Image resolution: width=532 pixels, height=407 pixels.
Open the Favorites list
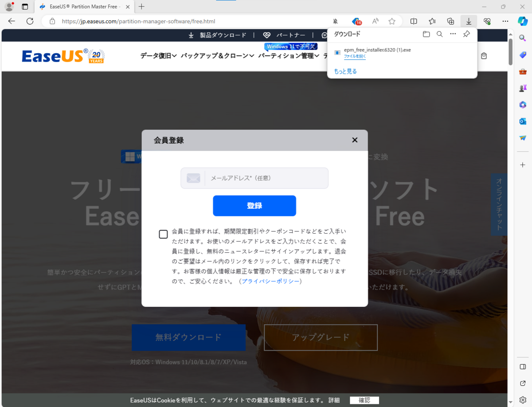pyautogui.click(x=432, y=21)
